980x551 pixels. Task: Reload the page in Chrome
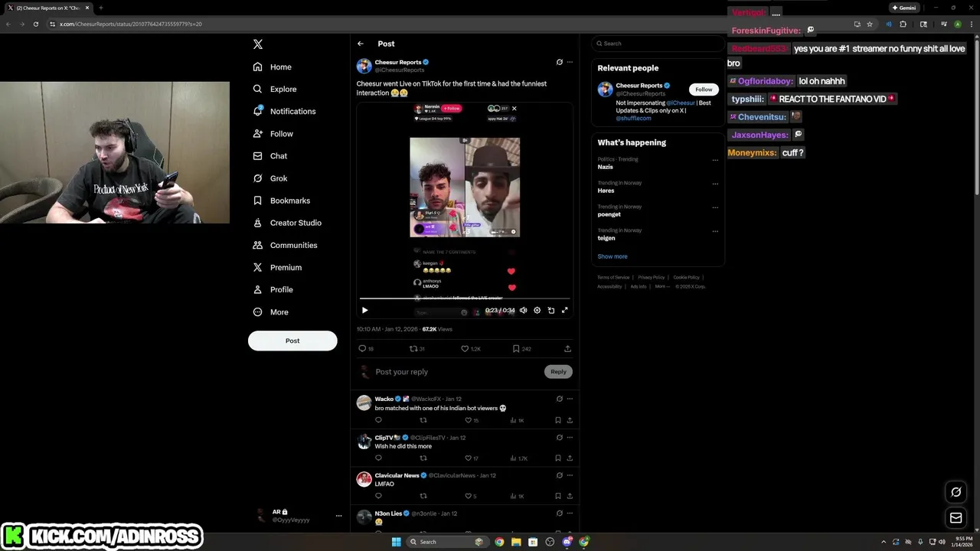pos(35,24)
